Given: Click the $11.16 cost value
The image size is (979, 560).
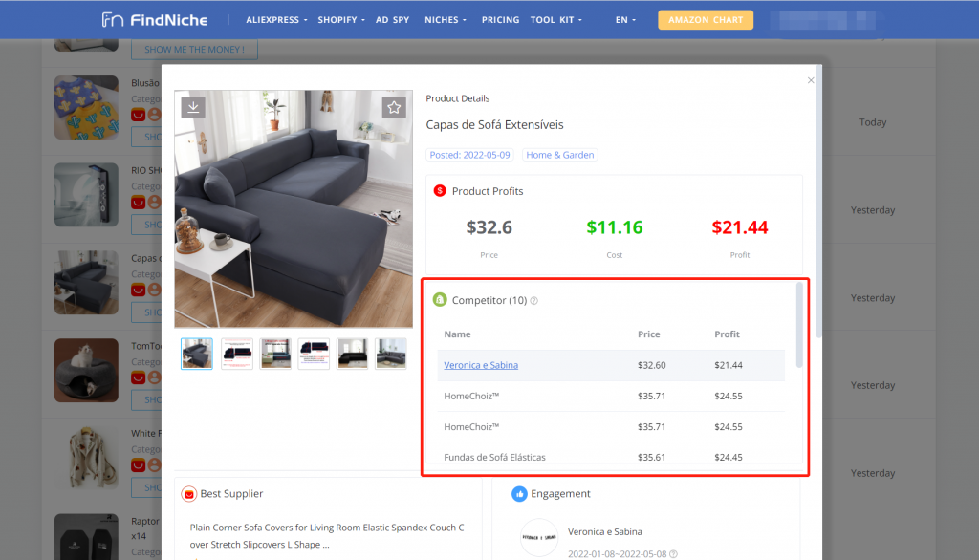Looking at the screenshot, I should (615, 227).
